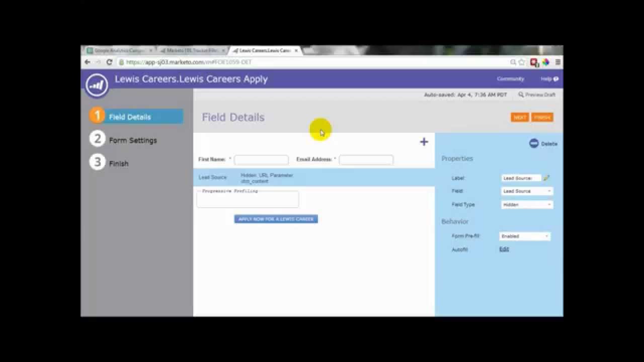Screen dimensions: 644x362
Task: Select step 3 circle icon
Action: point(97,162)
